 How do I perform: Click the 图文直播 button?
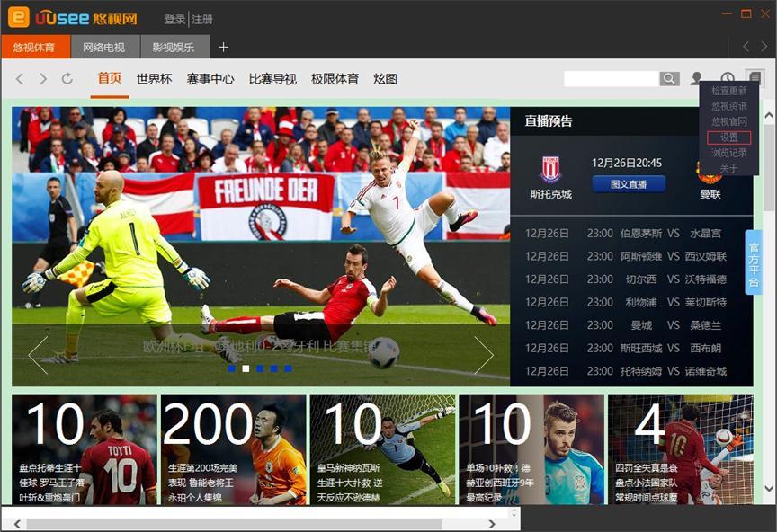(629, 184)
